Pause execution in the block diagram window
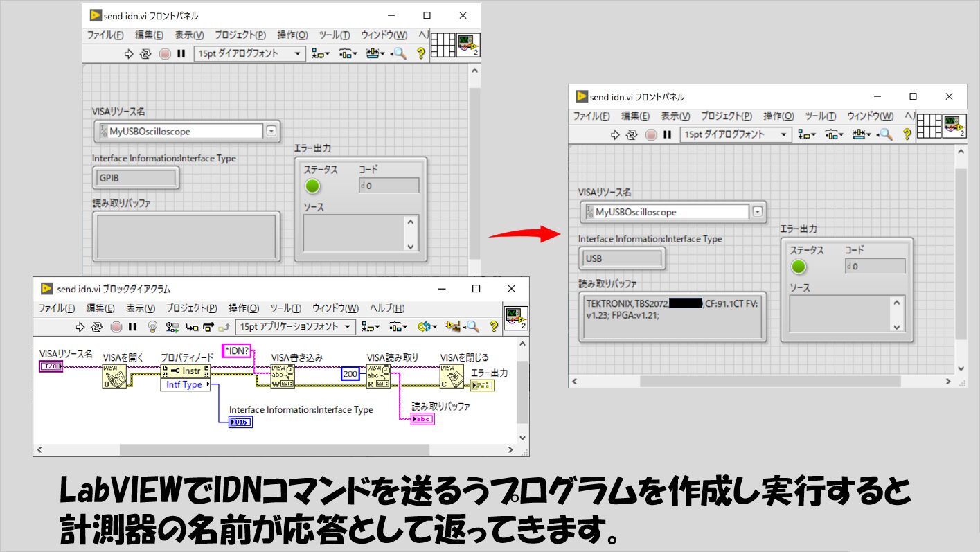 pyautogui.click(x=132, y=327)
